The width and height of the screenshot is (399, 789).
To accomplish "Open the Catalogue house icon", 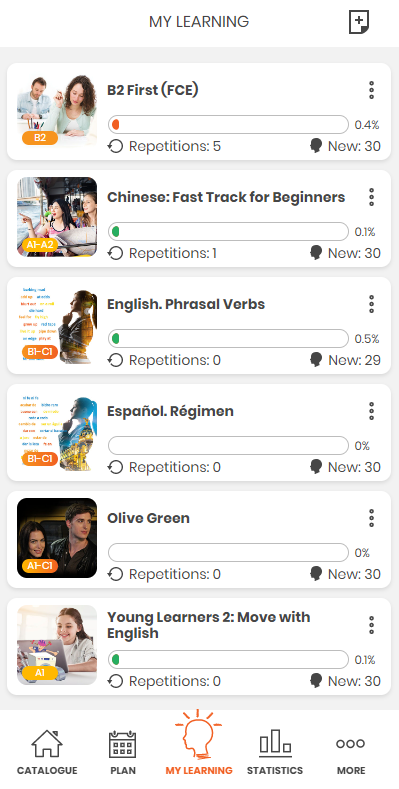I will coord(47,744).
